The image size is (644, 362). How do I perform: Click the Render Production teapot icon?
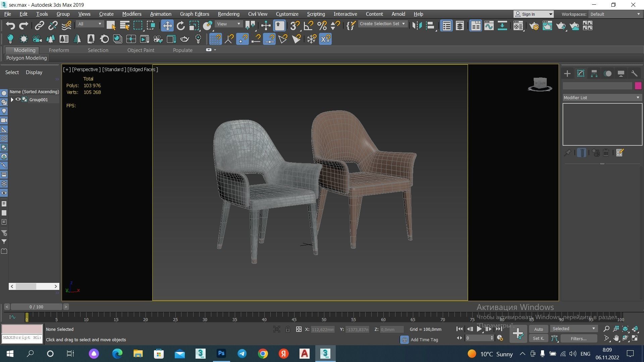tap(561, 26)
